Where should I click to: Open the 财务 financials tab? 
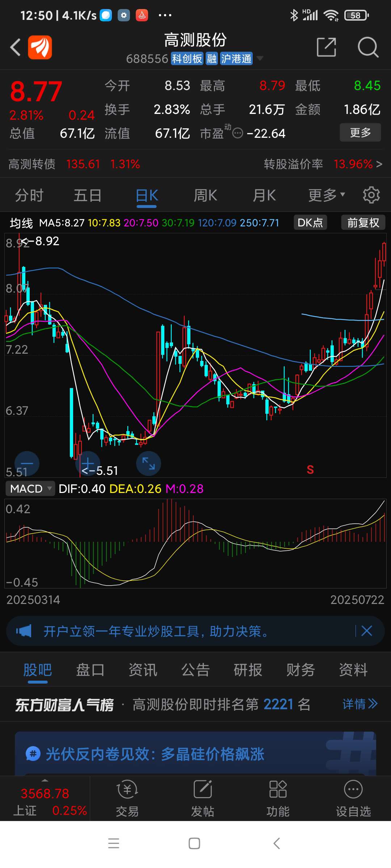click(x=300, y=670)
